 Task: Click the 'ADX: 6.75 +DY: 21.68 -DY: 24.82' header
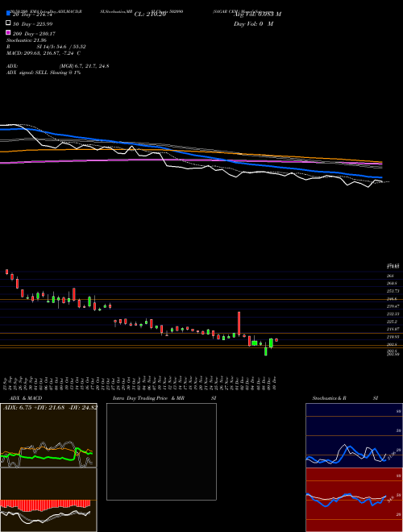pos(50,407)
